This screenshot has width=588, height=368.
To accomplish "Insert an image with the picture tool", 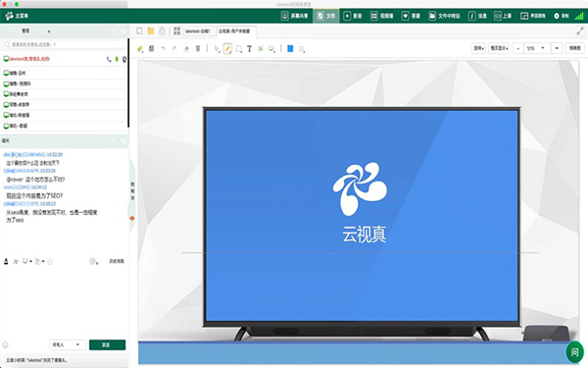I will tap(261, 48).
